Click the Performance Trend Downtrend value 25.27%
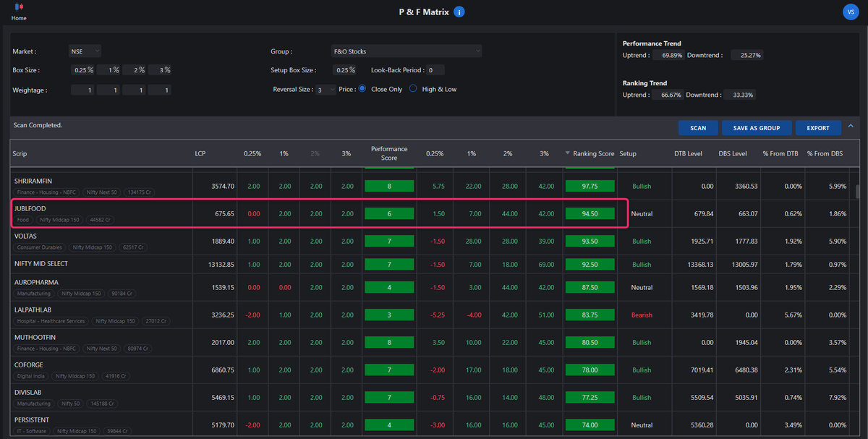This screenshot has width=868, height=439. [x=747, y=56]
